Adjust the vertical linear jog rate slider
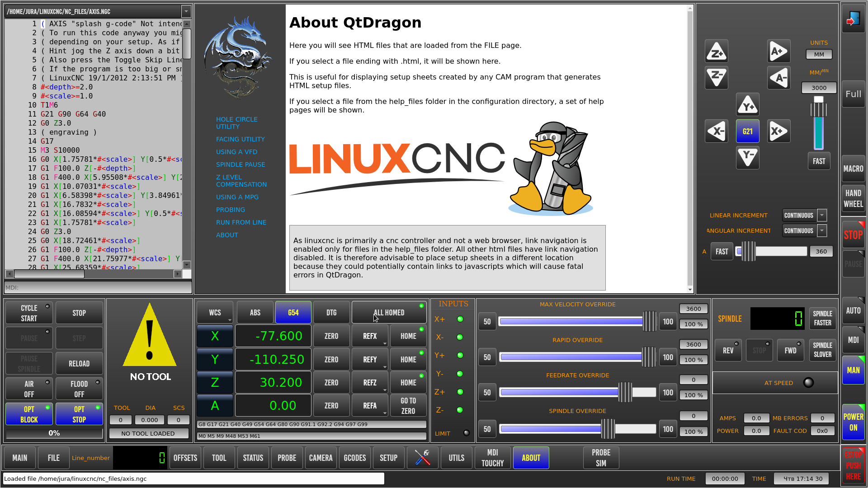The width and height of the screenshot is (868, 488). pyautogui.click(x=819, y=123)
